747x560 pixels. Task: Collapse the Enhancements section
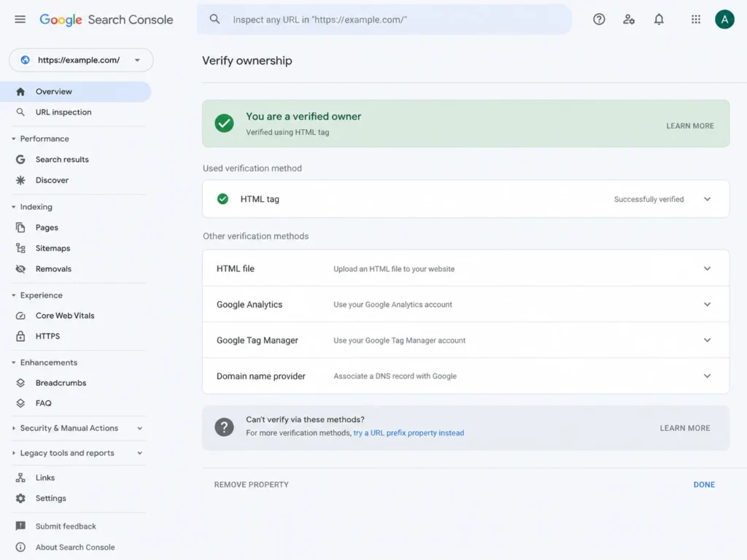click(13, 362)
